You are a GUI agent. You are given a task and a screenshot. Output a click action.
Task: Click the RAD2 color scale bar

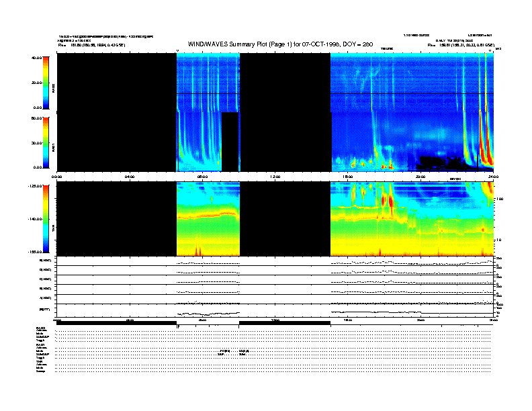coord(46,83)
